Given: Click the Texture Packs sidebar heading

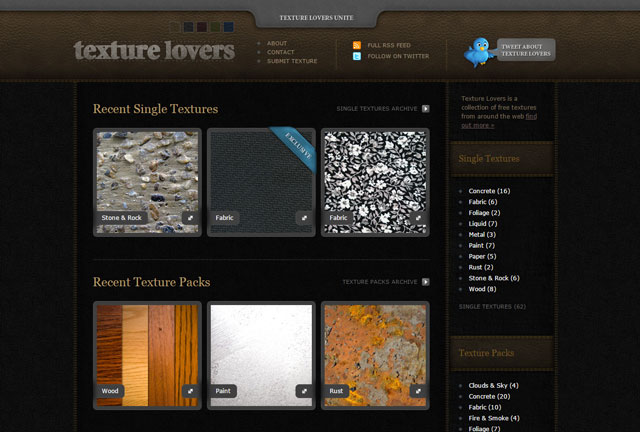Looking at the screenshot, I should tap(486, 353).
